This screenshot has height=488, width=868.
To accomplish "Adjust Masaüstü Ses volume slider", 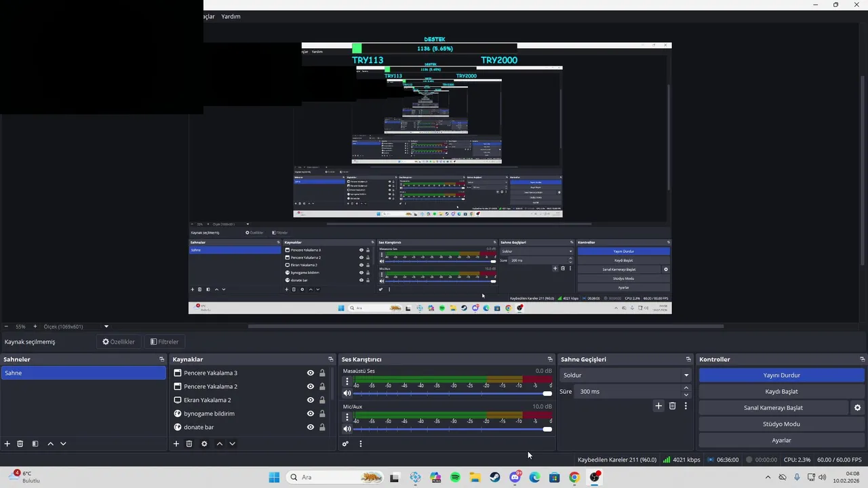I will click(x=452, y=393).
